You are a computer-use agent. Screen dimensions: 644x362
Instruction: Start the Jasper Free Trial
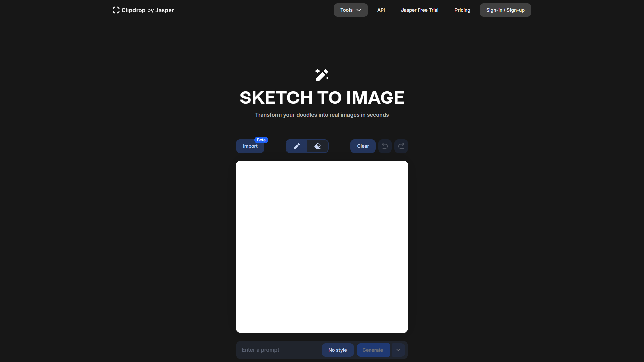coord(420,10)
